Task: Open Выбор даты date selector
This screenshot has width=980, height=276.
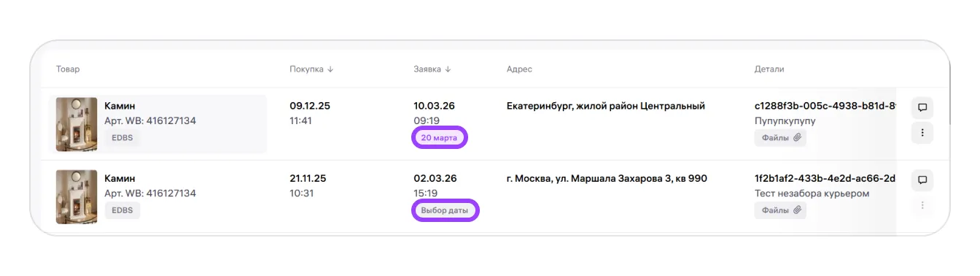Action: 445,211
